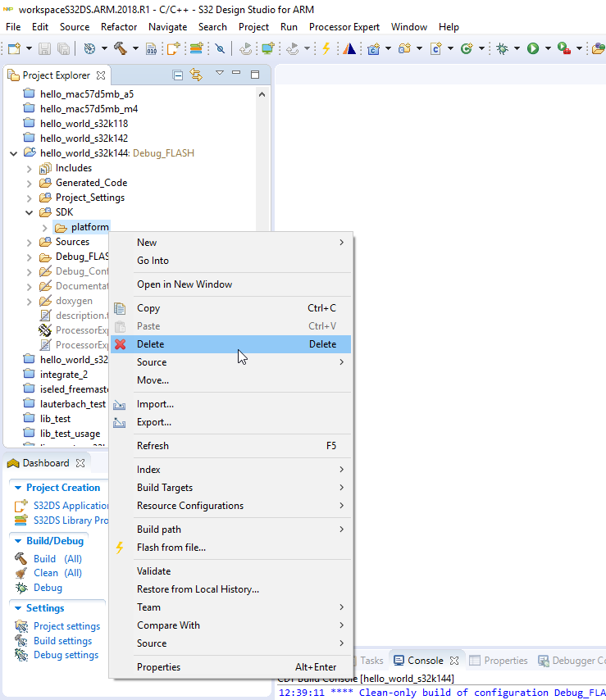Click the new C++ class toolbar icon

(x=467, y=48)
